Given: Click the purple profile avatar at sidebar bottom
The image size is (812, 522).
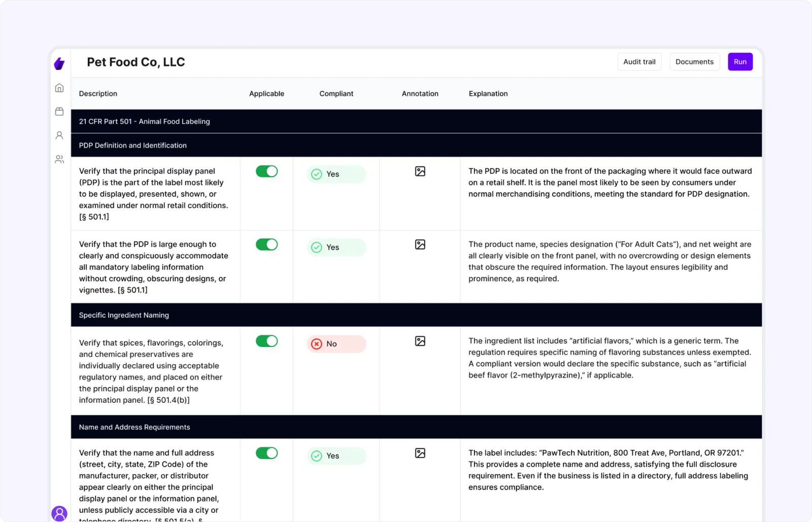Looking at the screenshot, I should point(59,513).
